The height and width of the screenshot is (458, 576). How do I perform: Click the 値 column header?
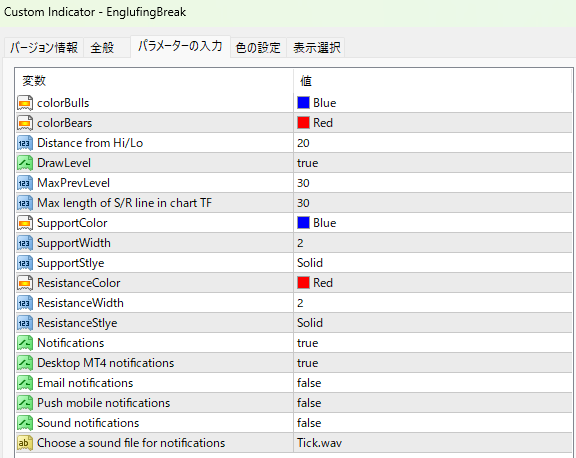click(x=433, y=81)
